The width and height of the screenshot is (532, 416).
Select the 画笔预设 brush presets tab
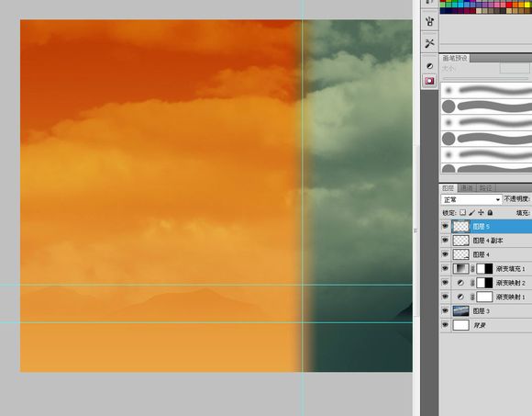coord(455,58)
